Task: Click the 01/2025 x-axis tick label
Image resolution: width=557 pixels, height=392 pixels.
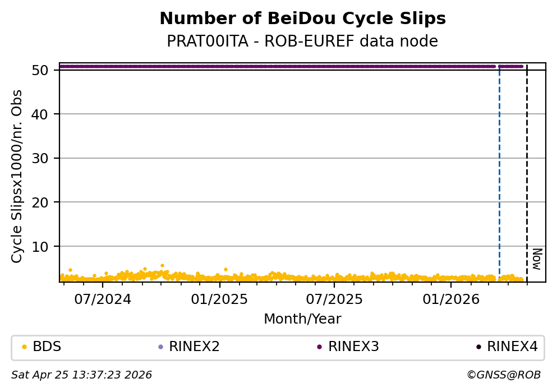Action: [x=219, y=299]
